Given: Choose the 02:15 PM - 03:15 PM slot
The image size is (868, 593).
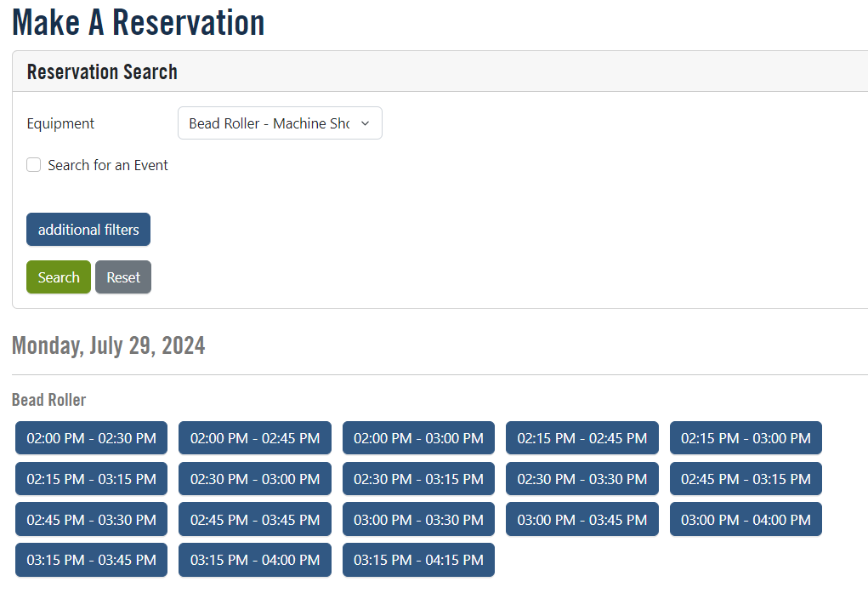Looking at the screenshot, I should 91,479.
